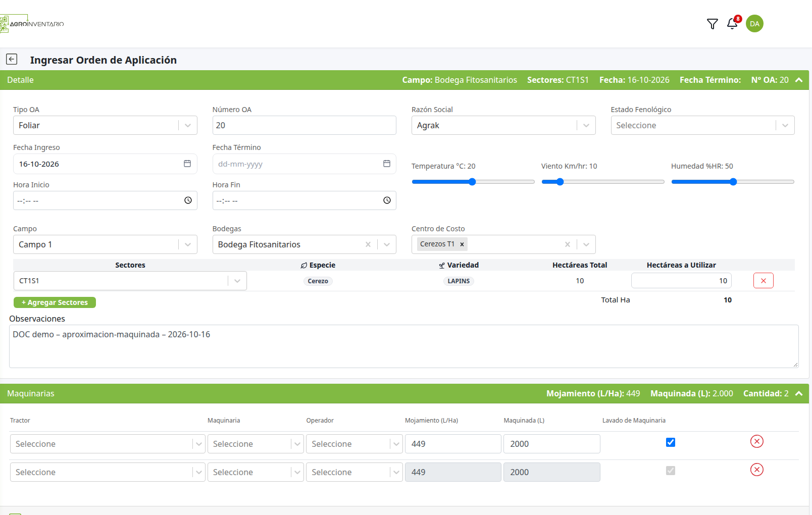Adjust the Temperatura slider handle
Image resolution: width=812 pixels, height=515 pixels.
472,182
